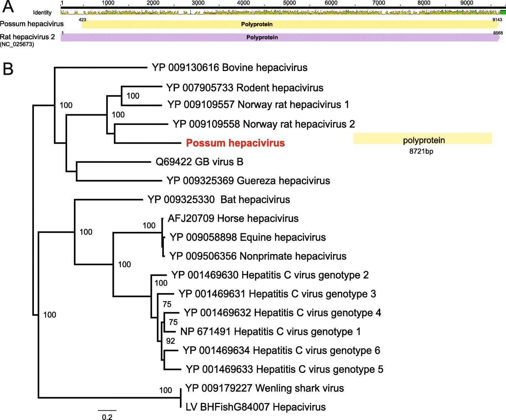Image resolution: width=506 pixels, height=420 pixels.
Task: Select the 8568 end coordinate of the Rat polyprotein
Action: point(498,33)
